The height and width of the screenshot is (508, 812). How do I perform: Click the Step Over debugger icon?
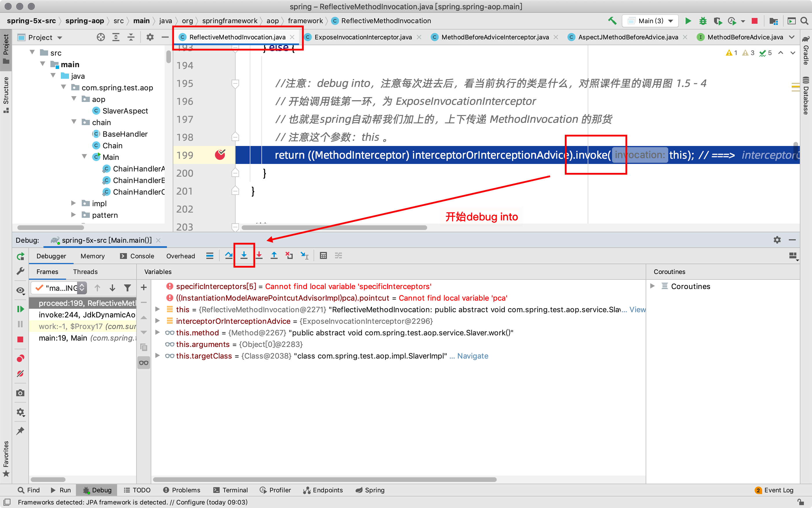point(229,256)
